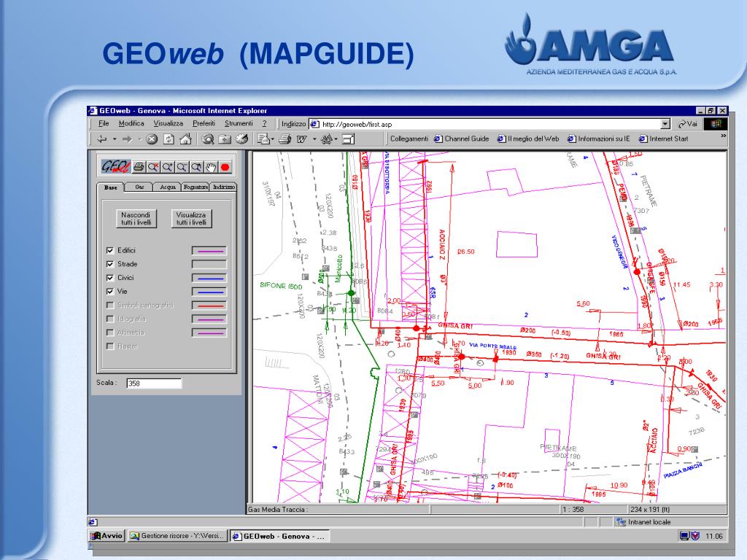The width and height of the screenshot is (747, 560).
Task: Click the Civici blue line swatch
Action: tap(209, 278)
